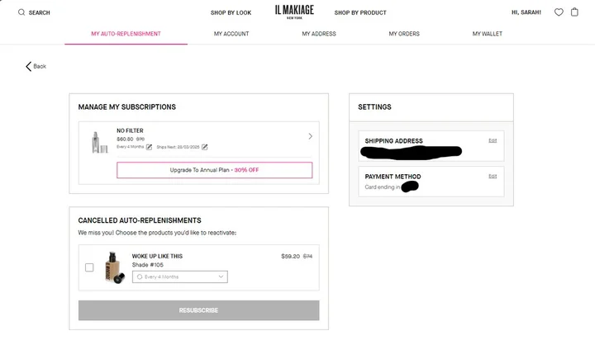The width and height of the screenshot is (595, 364).
Task: Check the Woke Up Like This checkbox
Action: click(89, 267)
